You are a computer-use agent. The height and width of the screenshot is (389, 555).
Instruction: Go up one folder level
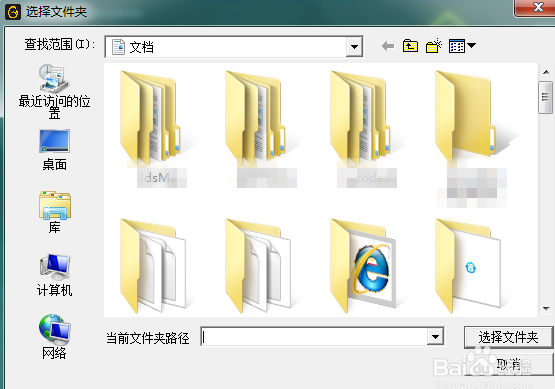click(x=410, y=46)
